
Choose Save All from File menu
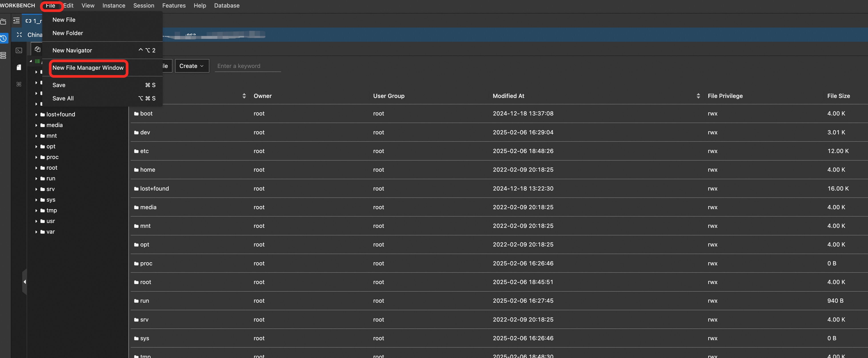point(63,98)
